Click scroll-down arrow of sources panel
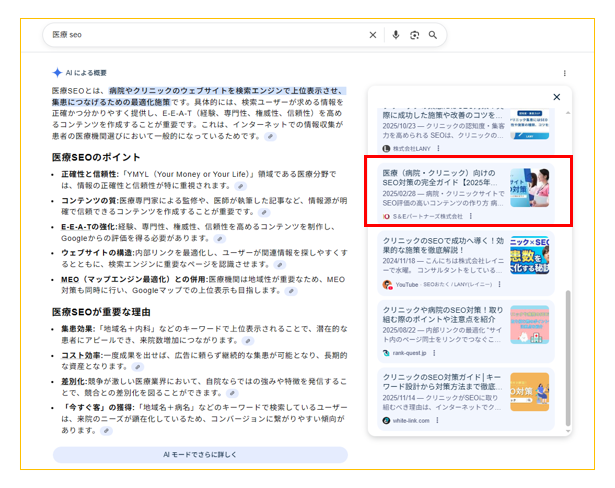This screenshot has width=615, height=488. [x=568, y=431]
